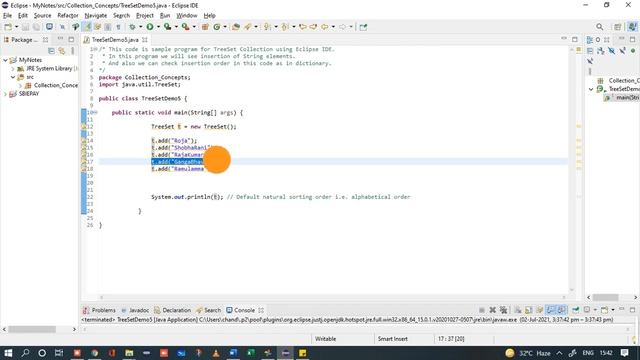This screenshot has width=640, height=360.
Task: Switch to the Javadoc tab
Action: 135,310
